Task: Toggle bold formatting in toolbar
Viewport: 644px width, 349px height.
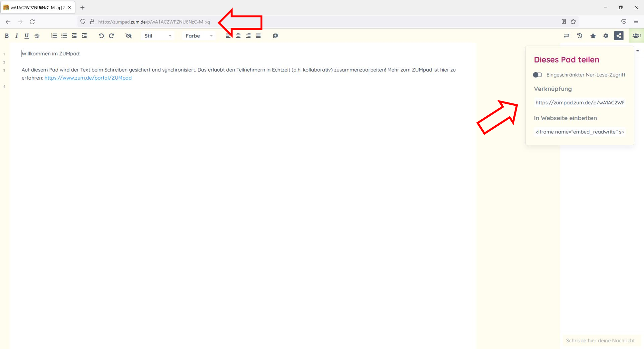Action: [x=6, y=36]
